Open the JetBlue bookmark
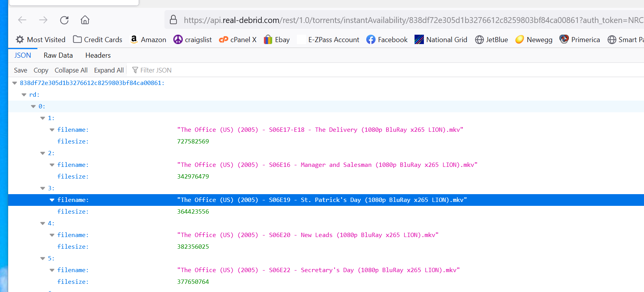Image resolution: width=644 pixels, height=292 pixels. (x=491, y=39)
